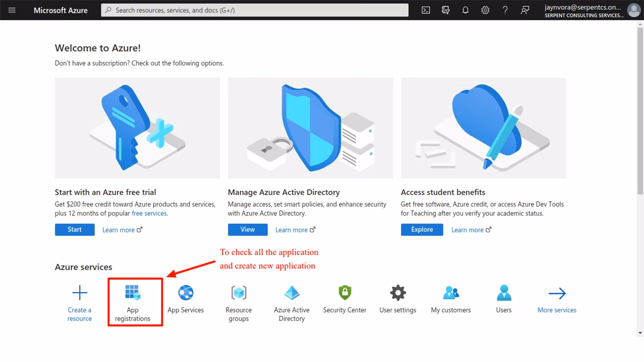Follow the free services link
Viewport: 644px width, 362px height.
tap(149, 214)
